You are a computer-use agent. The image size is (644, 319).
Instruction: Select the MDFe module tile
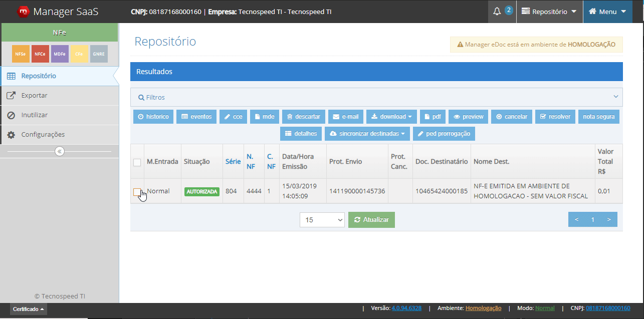(x=60, y=54)
